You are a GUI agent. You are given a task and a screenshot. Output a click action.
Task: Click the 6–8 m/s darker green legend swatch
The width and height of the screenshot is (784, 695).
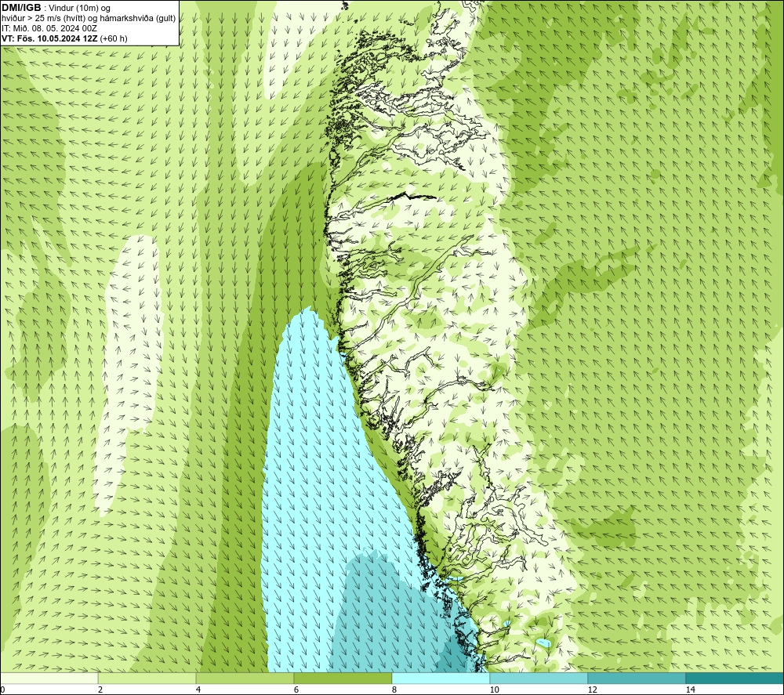coord(343,678)
